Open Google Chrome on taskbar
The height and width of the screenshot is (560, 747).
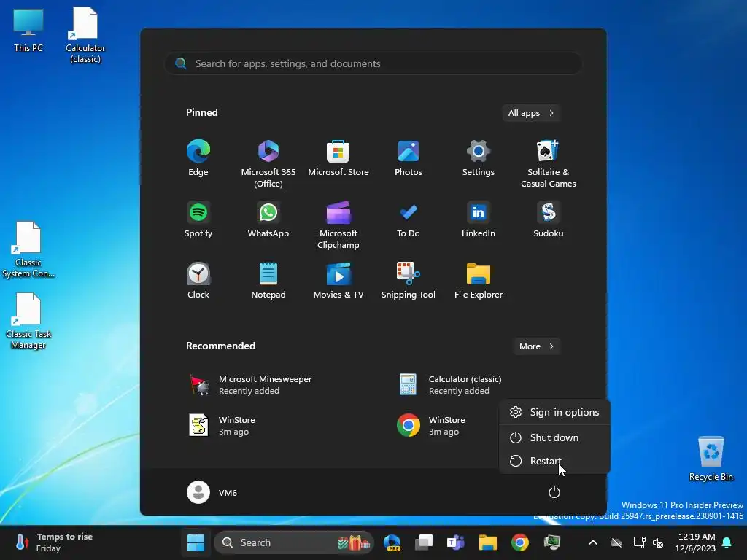coord(519,542)
